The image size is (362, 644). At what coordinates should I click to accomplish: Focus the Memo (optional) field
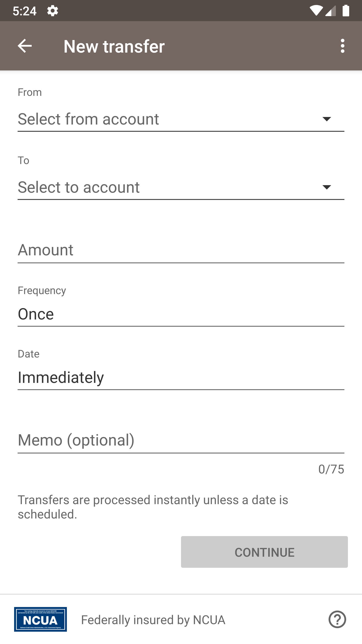(180, 440)
